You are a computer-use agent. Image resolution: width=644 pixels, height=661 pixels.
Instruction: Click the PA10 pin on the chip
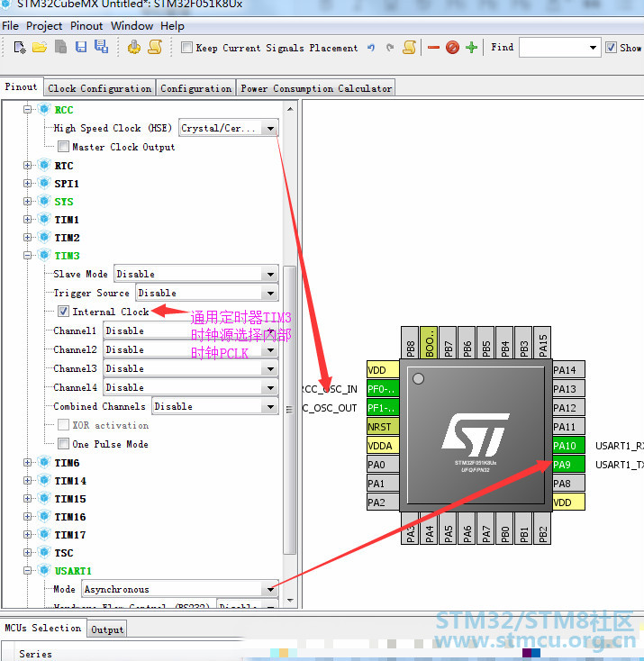pyautogui.click(x=568, y=446)
